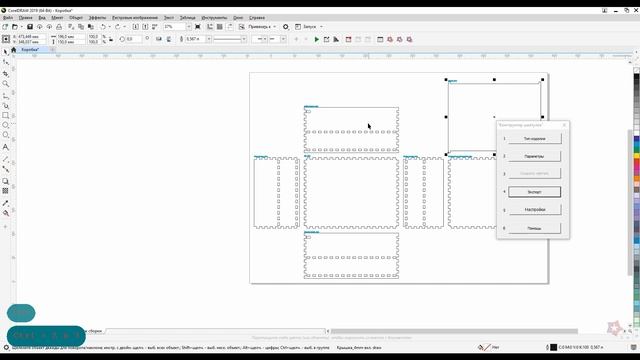Open the zoom level dropdown
Screen dimensions: 640x360
[189, 27]
